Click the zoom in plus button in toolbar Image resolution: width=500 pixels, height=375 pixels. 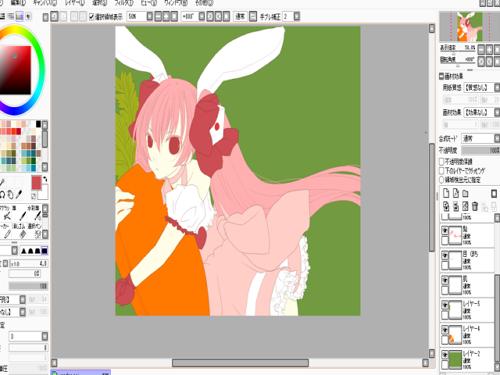pyautogui.click(x=166, y=16)
